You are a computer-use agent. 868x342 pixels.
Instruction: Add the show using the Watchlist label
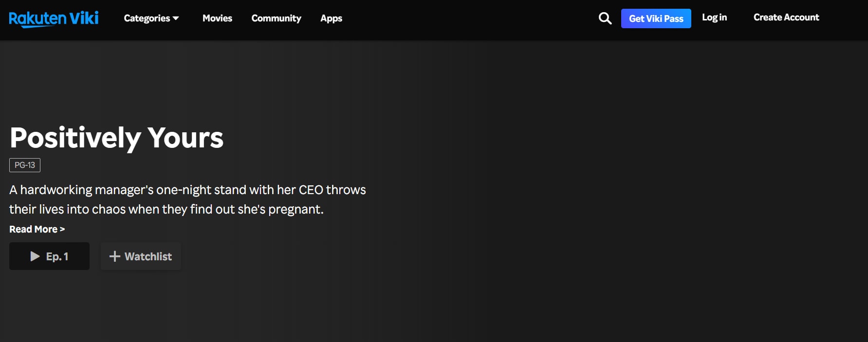point(148,256)
